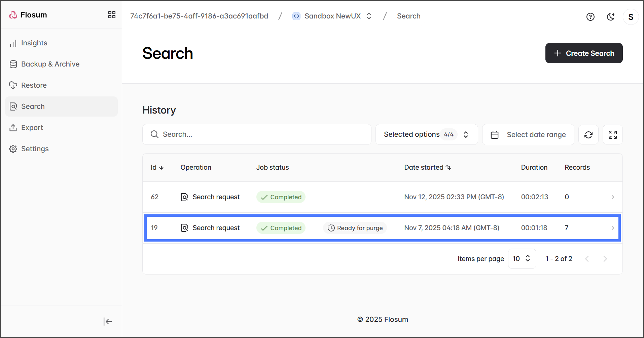
Task: Click the Create Search button
Action: (x=584, y=53)
